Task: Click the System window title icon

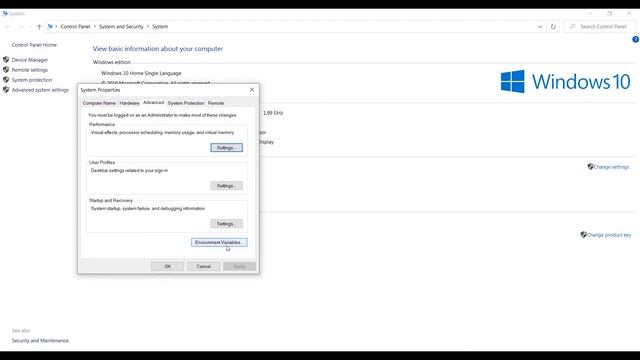Action: click(5, 13)
